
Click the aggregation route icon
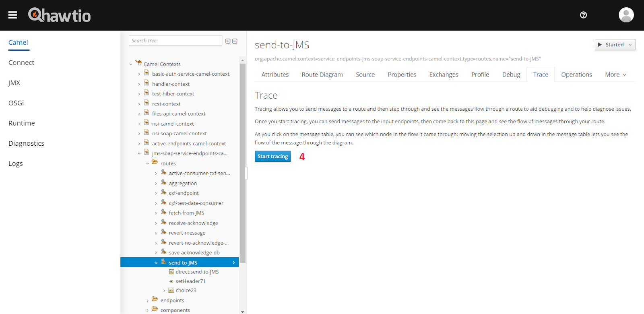pyautogui.click(x=163, y=182)
